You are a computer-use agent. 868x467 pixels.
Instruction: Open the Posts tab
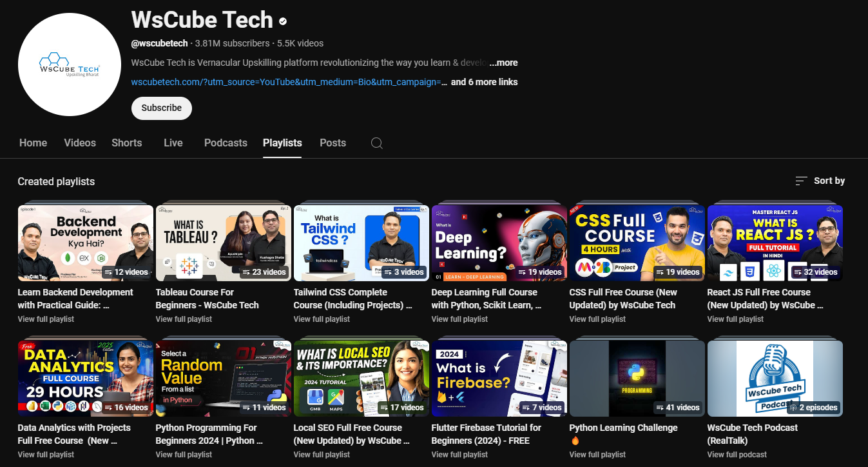(x=333, y=143)
